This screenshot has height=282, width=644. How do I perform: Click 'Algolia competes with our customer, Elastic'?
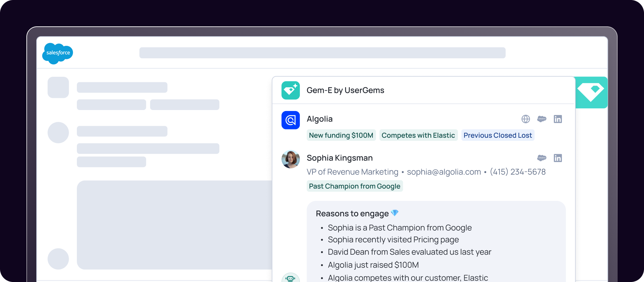pyautogui.click(x=408, y=278)
